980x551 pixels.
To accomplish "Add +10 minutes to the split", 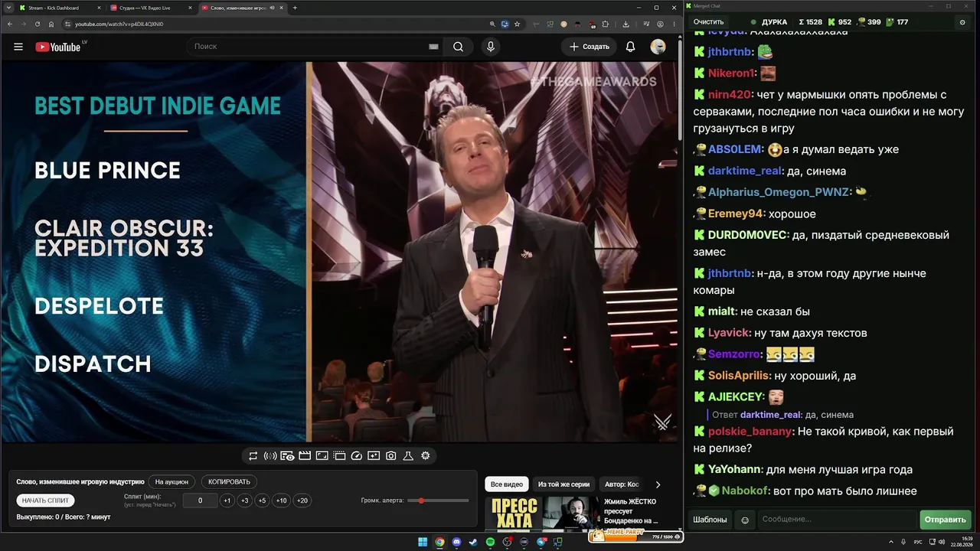I will tap(282, 500).
